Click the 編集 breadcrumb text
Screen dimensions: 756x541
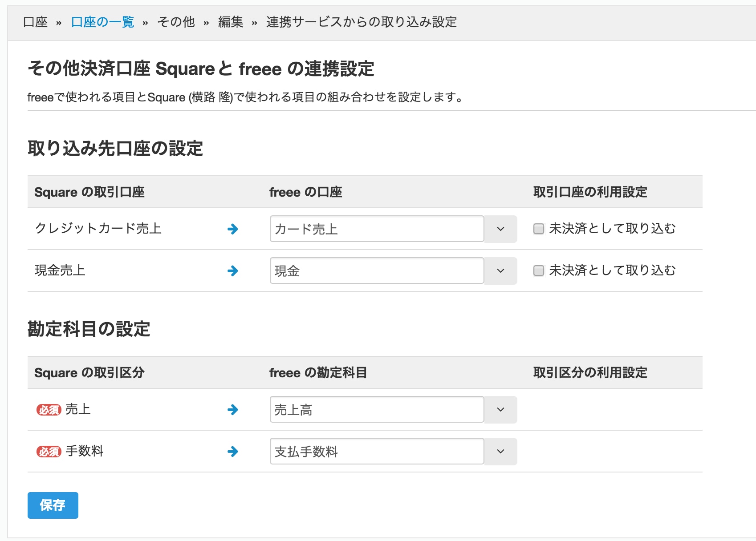[x=231, y=22]
